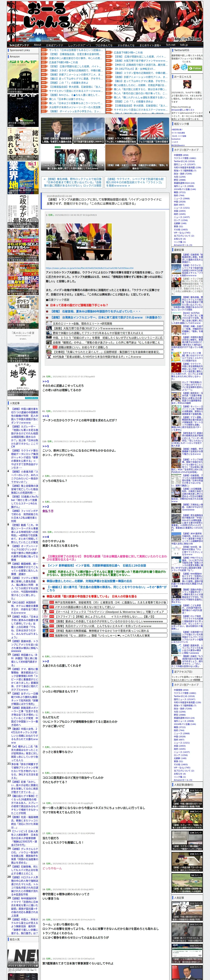210x980 pixels.
Task: Open category 国内ニュース (15247)
Action: point(184,164)
